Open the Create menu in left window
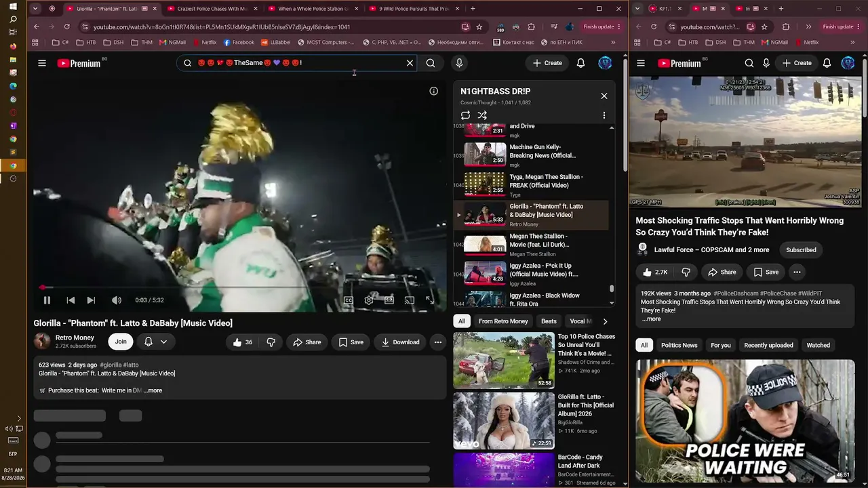 (547, 63)
